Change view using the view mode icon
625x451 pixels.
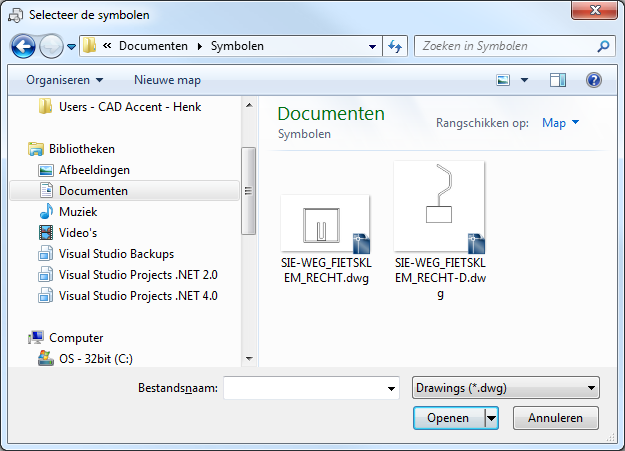point(504,79)
